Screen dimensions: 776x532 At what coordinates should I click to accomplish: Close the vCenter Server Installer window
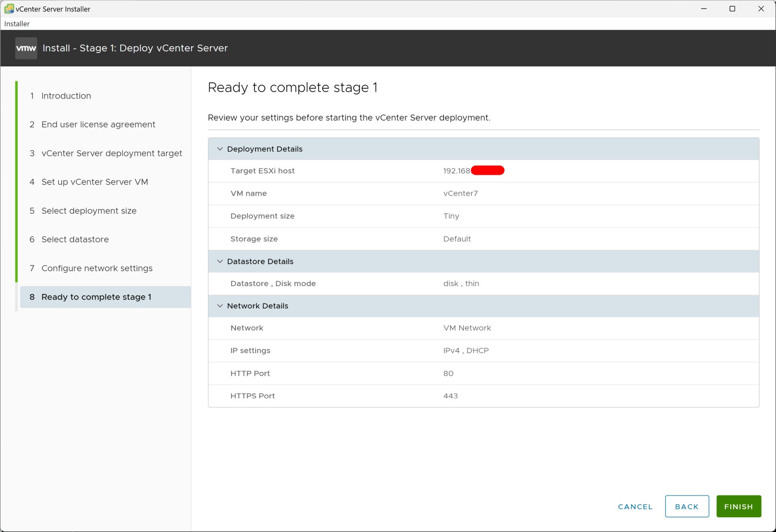click(761, 9)
